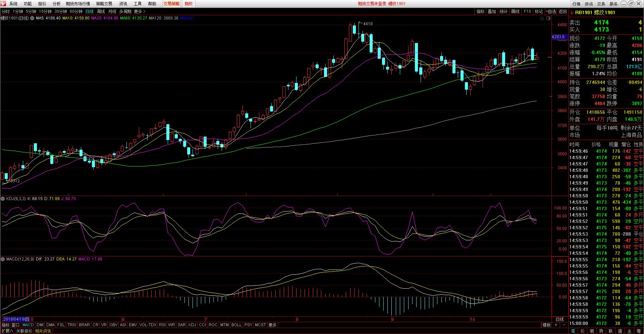Select the BRAR indicator tab
644x334 pixels.
click(x=84, y=325)
